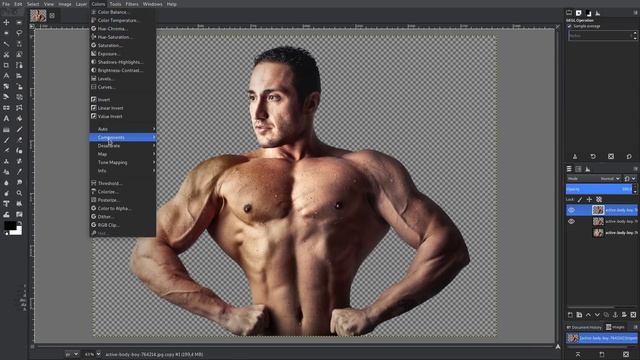Image resolution: width=640 pixels, height=360 pixels.
Task: Click the New layer group icon
Action: click(x=579, y=315)
